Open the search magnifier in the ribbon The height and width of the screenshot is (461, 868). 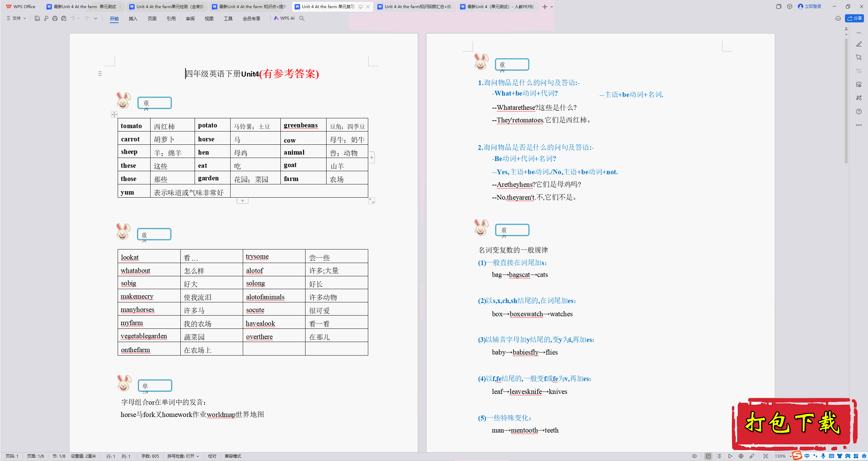click(302, 18)
